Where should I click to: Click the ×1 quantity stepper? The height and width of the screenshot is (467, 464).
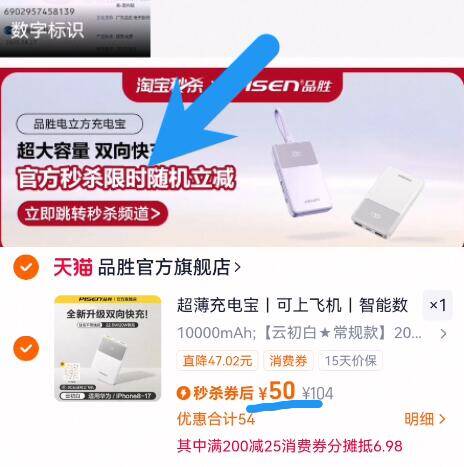coord(438,305)
